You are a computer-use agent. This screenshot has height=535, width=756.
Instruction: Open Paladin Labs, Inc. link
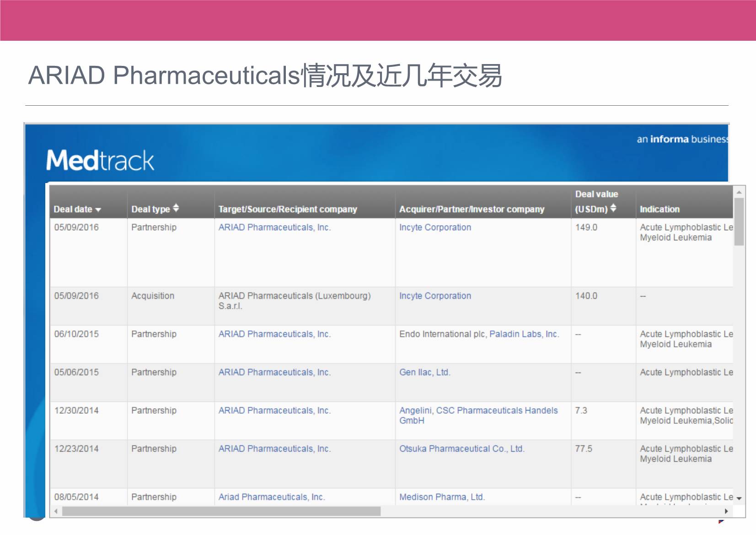(524, 334)
